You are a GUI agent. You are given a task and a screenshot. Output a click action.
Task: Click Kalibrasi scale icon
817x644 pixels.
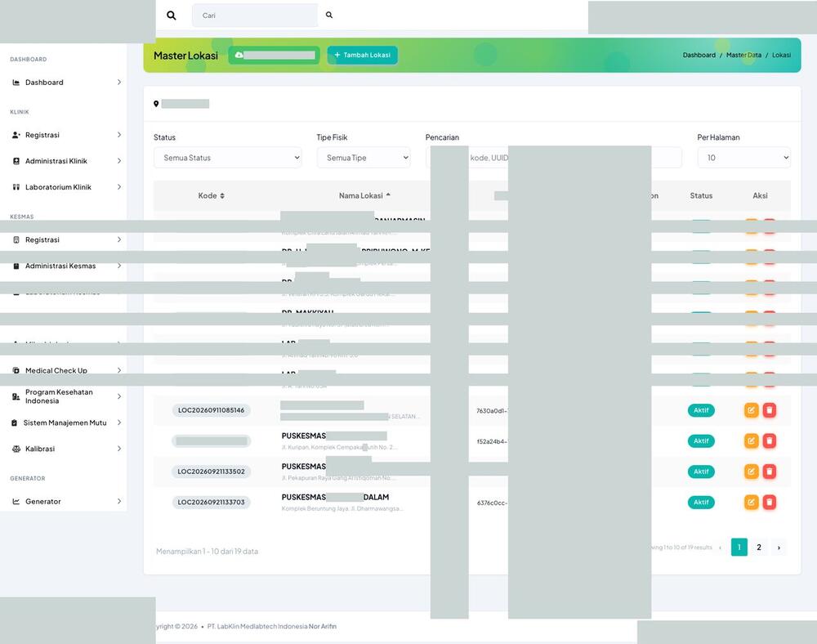pos(16,449)
